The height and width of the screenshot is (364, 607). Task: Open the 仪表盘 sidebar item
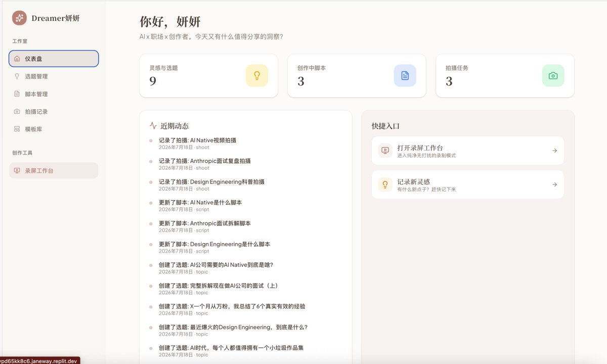[54, 59]
